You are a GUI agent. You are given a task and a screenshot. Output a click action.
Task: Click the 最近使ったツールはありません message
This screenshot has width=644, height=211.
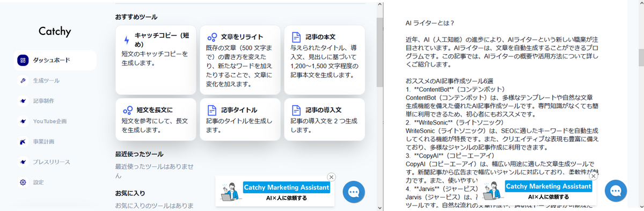pos(154,171)
